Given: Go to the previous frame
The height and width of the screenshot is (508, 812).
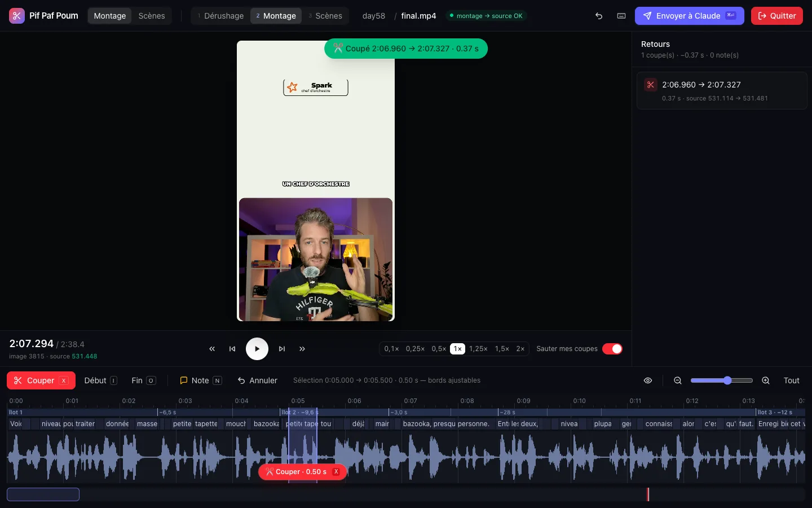Looking at the screenshot, I should 232,349.
